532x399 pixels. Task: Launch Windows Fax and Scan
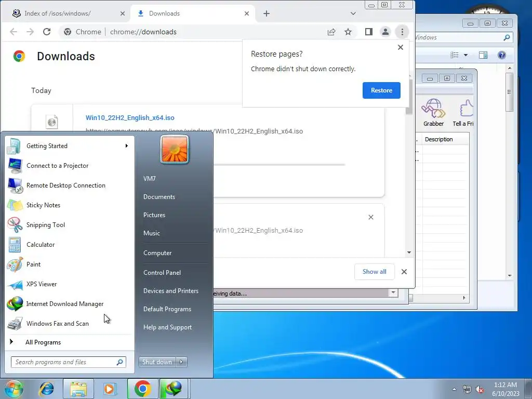(69, 323)
